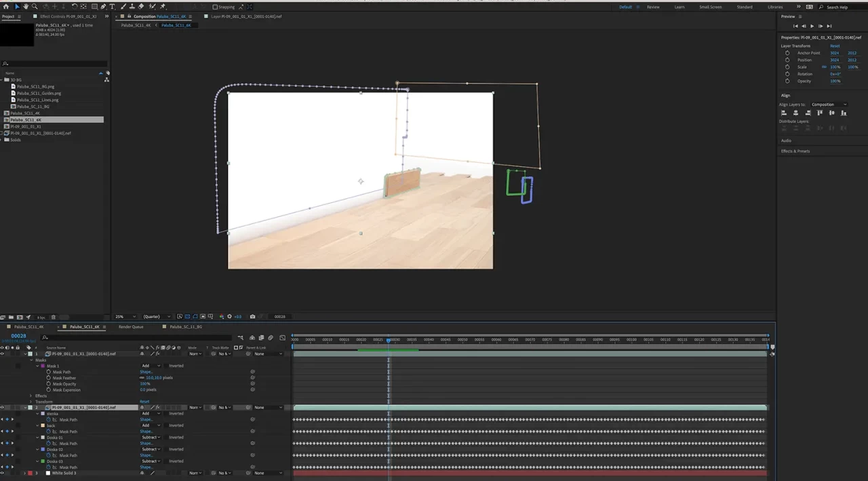Viewport: 868px width, 481px height.
Task: Click the current time field showing 00028
Action: pyautogui.click(x=18, y=336)
